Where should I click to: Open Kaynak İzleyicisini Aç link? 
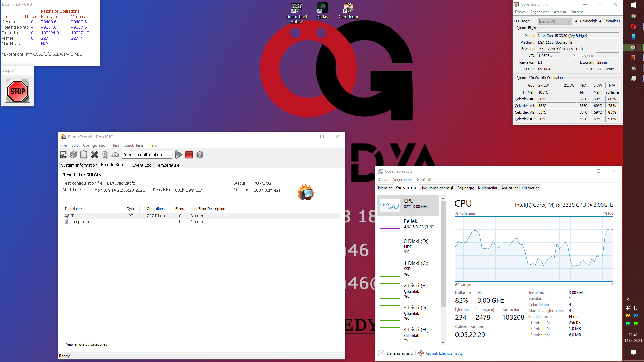point(443,353)
